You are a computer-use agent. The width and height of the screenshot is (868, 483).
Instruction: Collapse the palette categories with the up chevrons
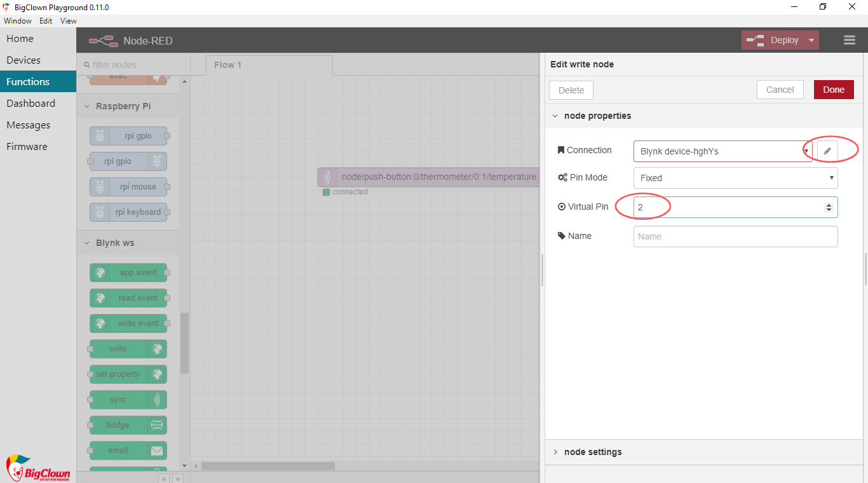click(164, 478)
